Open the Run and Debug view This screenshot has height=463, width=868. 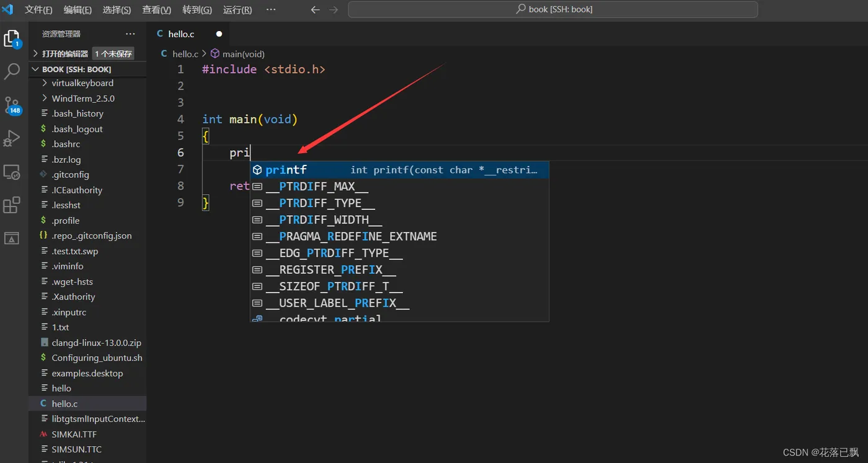[x=12, y=138]
